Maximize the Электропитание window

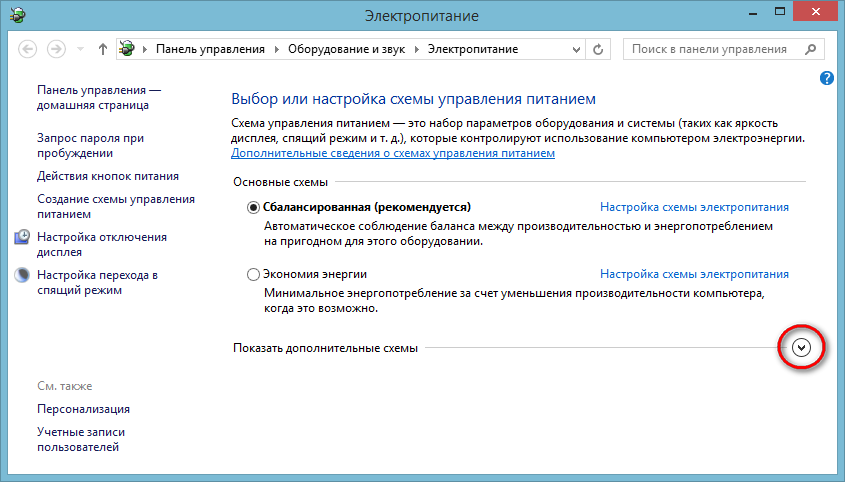(x=780, y=12)
